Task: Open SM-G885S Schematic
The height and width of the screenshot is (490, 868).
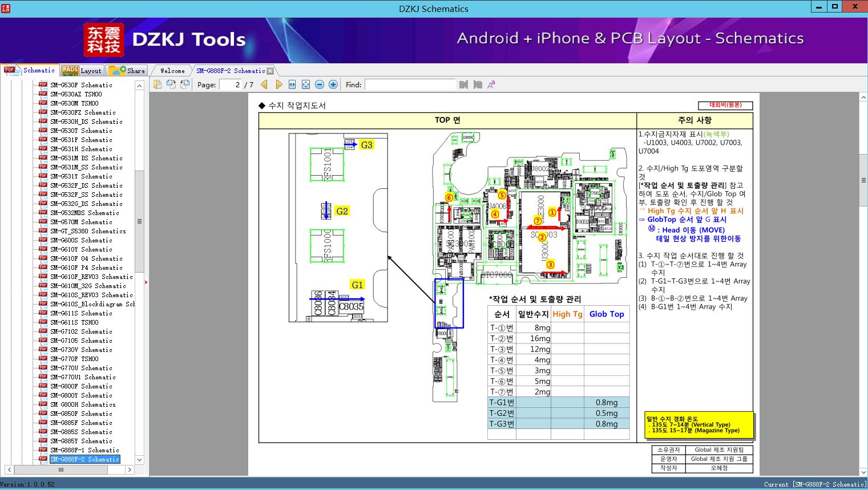Action: [81, 432]
